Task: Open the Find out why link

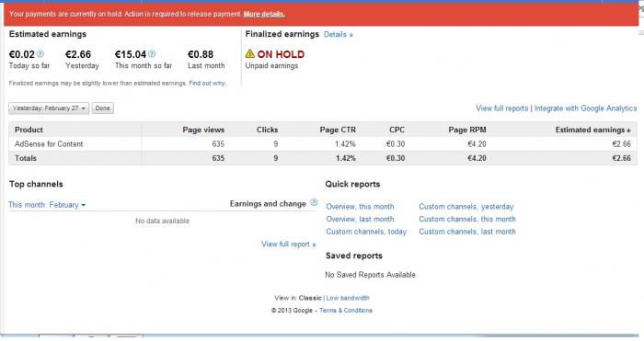Action: pyautogui.click(x=207, y=83)
